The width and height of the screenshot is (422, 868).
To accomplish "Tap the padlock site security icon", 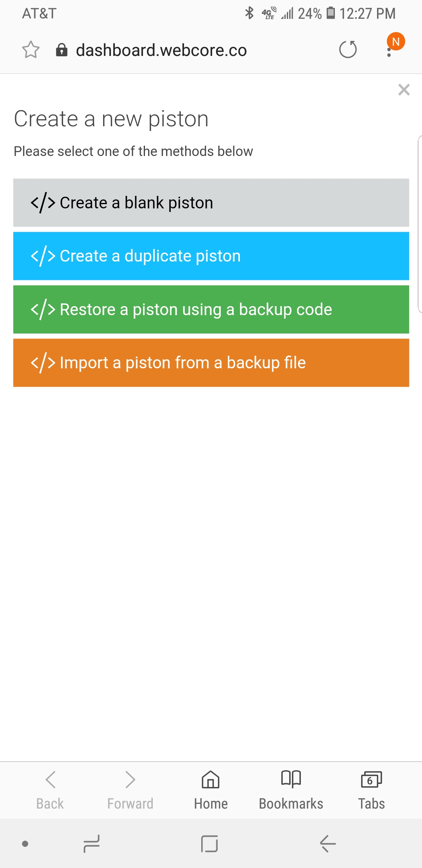I will coord(62,50).
